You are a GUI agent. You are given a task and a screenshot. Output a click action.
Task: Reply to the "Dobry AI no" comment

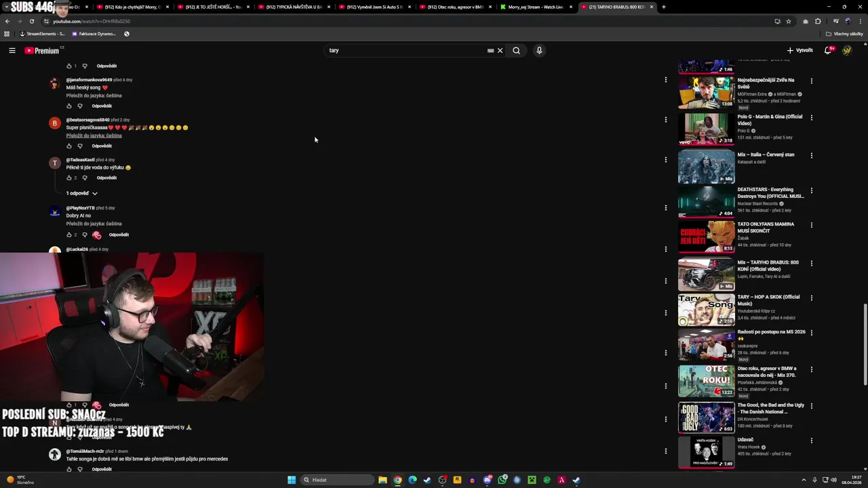[119, 235]
